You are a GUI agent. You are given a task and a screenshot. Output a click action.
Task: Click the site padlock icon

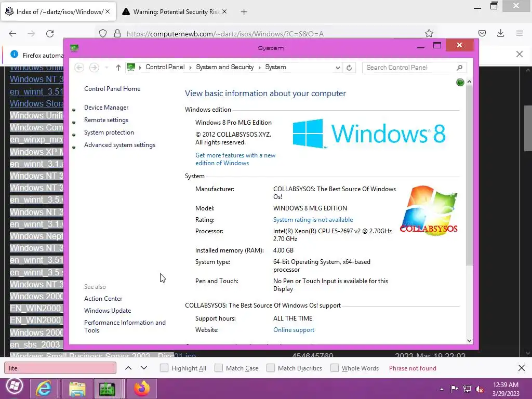[x=117, y=33]
